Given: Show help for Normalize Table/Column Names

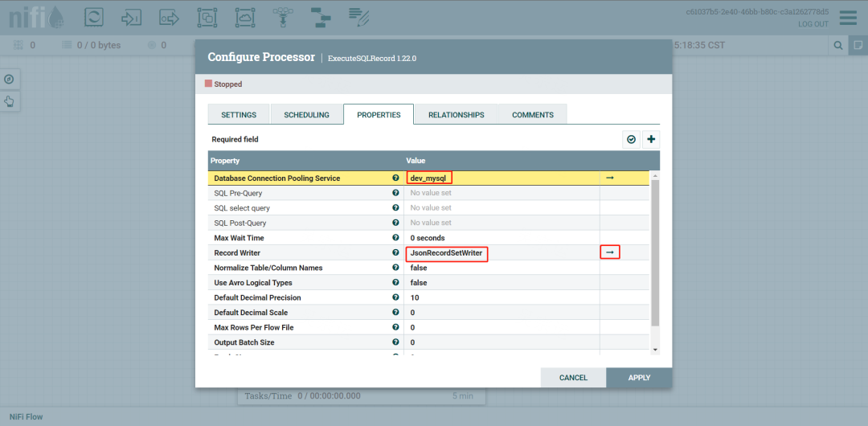Looking at the screenshot, I should (395, 268).
